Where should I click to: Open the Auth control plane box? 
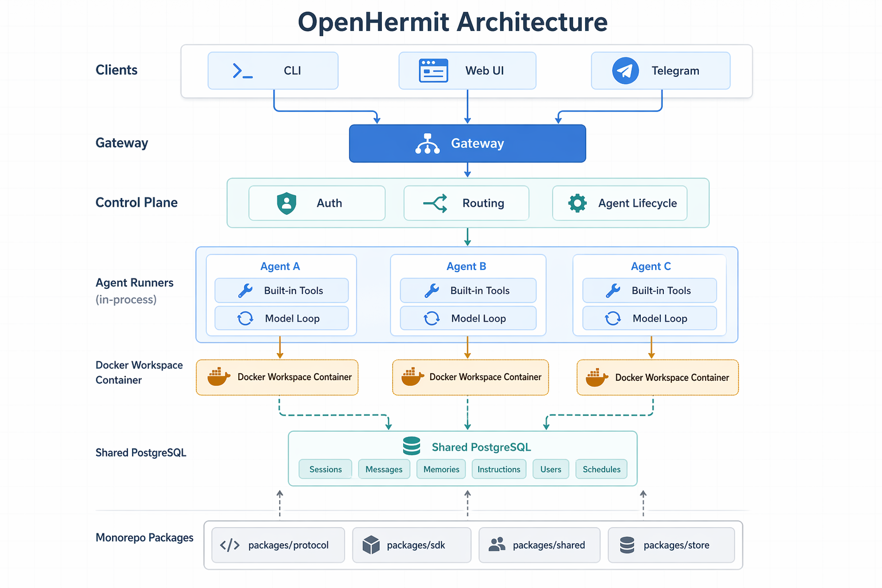pyautogui.click(x=317, y=203)
